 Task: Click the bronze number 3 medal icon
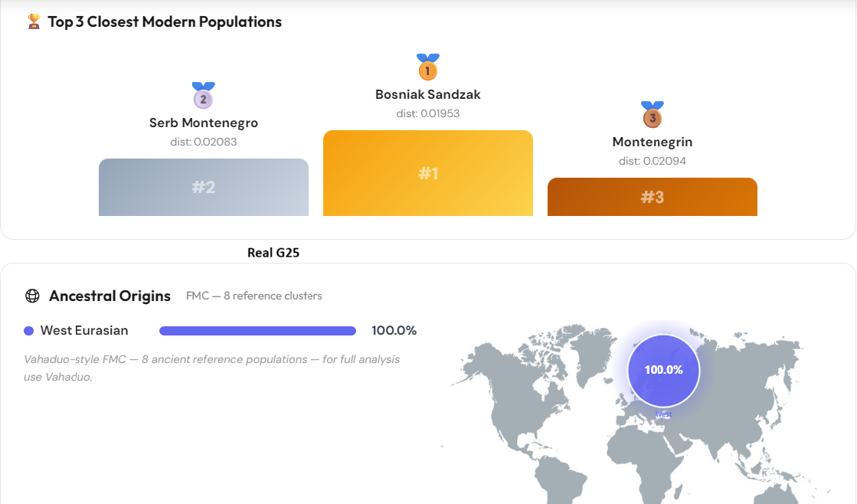(x=652, y=114)
